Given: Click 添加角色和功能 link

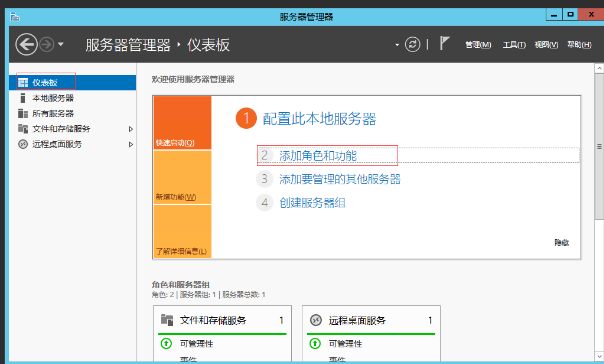Looking at the screenshot, I should 318,156.
